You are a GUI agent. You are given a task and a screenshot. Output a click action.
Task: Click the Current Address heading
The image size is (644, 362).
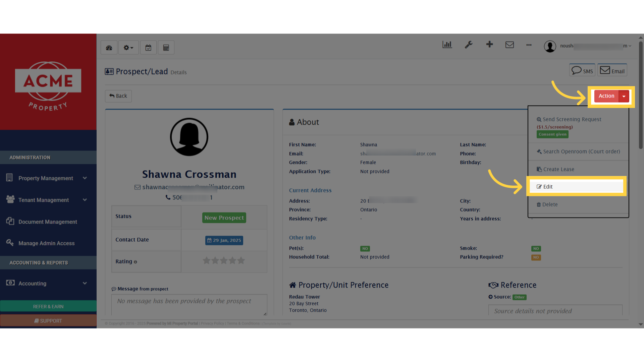[310, 190]
